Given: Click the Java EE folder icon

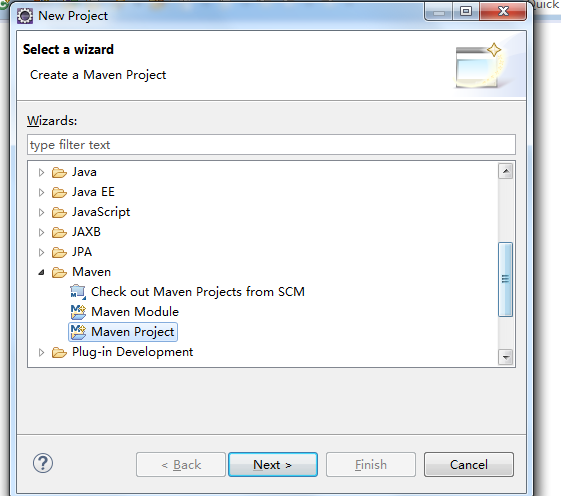Looking at the screenshot, I should point(59,192).
